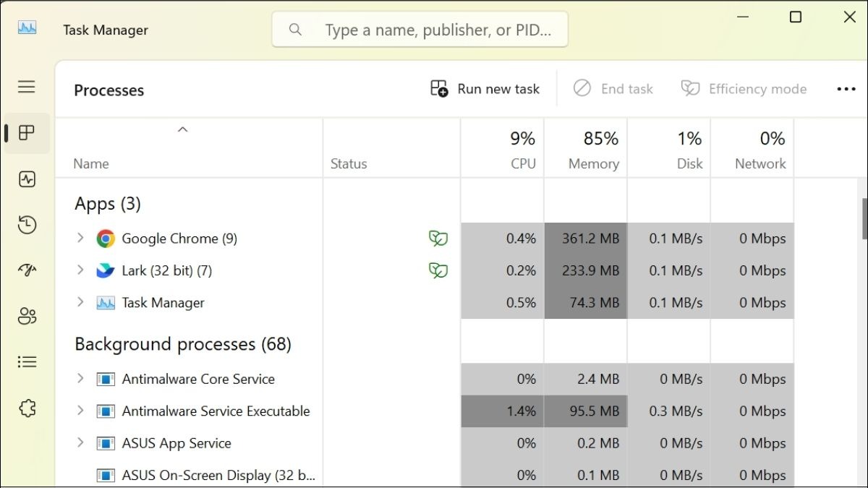Viewport: 868px width, 488px height.
Task: Click the magnifier icon in search box
Action: click(295, 30)
